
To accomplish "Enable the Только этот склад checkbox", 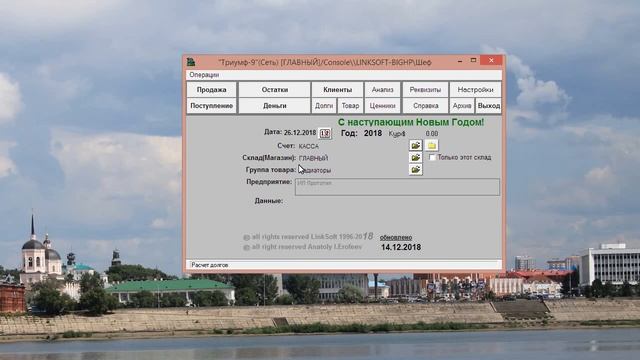I will [x=432, y=157].
